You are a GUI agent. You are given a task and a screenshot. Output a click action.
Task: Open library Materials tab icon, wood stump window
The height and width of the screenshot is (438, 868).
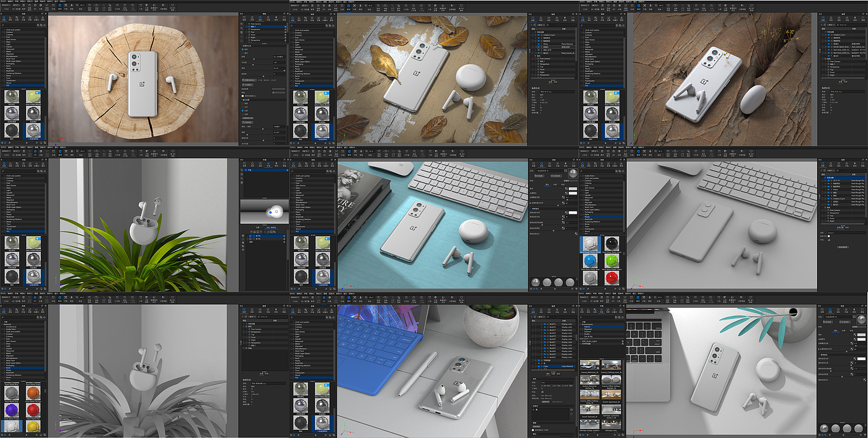click(4, 18)
